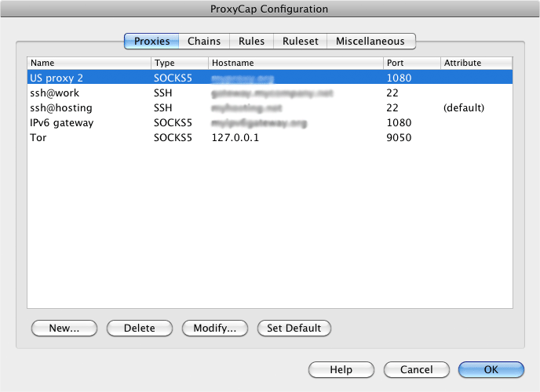Open the Help dialog
540x392 pixels.
(x=341, y=369)
